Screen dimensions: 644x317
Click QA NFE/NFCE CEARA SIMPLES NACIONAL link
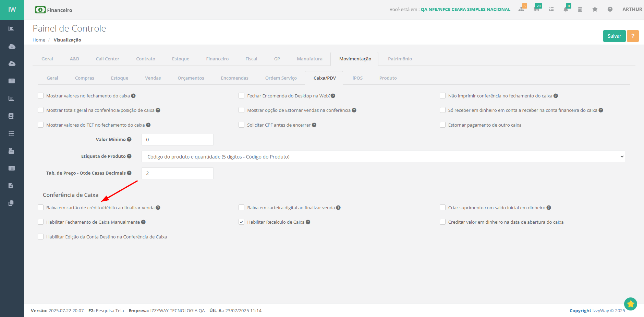click(465, 9)
